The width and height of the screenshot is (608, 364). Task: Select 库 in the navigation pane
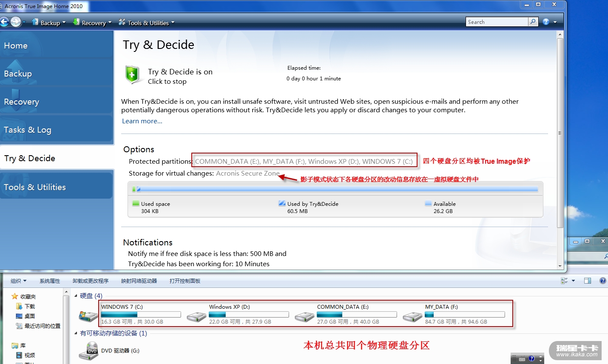point(19,345)
